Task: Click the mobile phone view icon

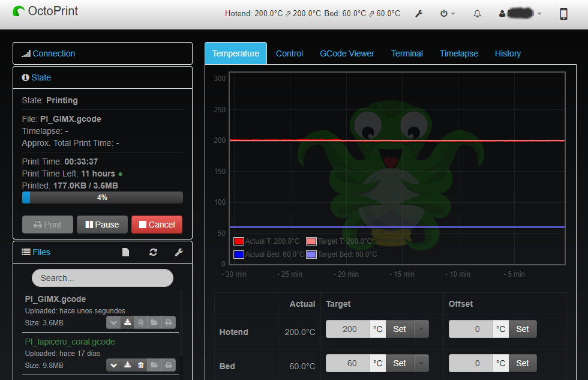Action: coord(563,14)
